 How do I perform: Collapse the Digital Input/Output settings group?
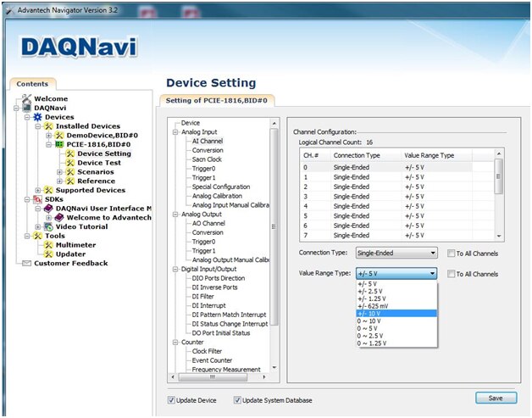175,270
